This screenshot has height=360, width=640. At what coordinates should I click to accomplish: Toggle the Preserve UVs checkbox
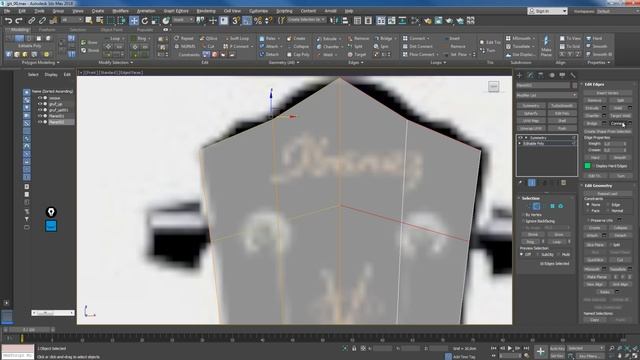589,220
